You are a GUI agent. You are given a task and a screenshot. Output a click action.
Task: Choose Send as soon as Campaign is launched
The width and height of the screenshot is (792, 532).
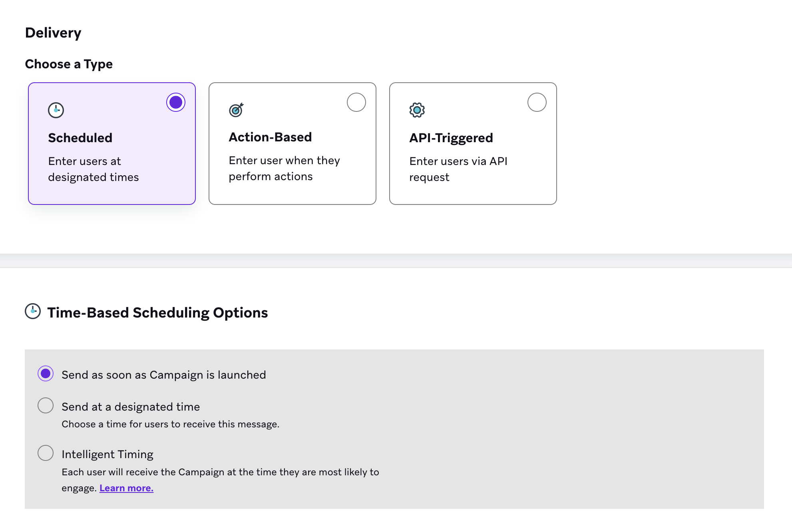tap(46, 374)
